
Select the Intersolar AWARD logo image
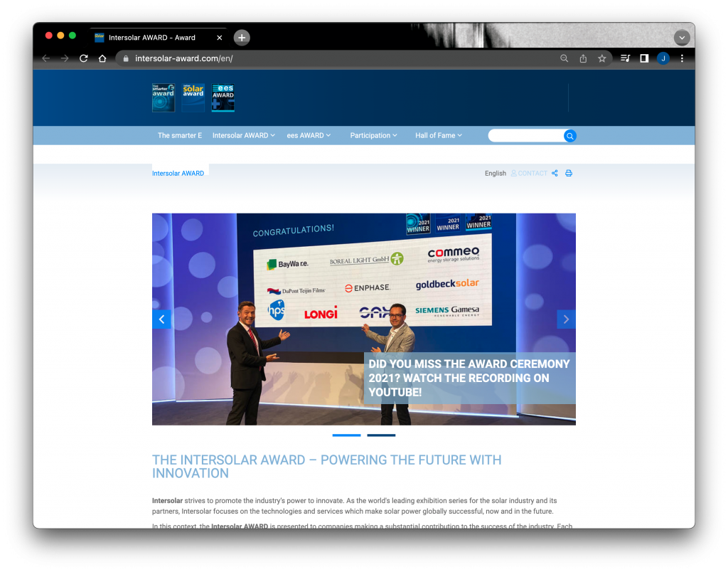(x=193, y=97)
